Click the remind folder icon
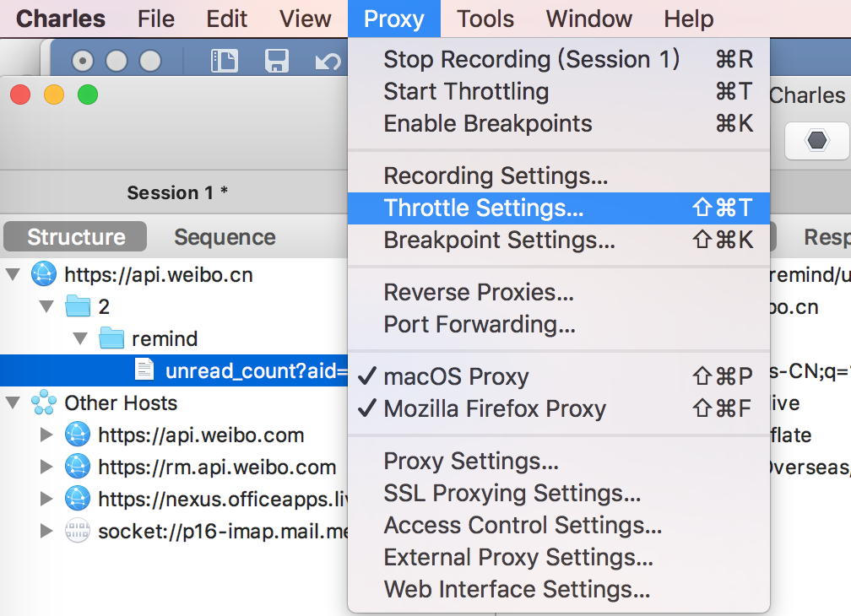 [111, 338]
